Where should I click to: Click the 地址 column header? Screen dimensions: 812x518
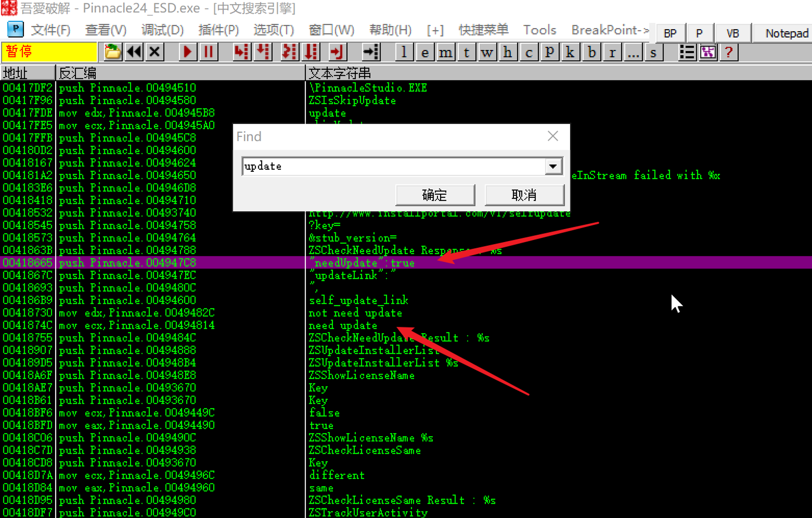click(x=28, y=73)
